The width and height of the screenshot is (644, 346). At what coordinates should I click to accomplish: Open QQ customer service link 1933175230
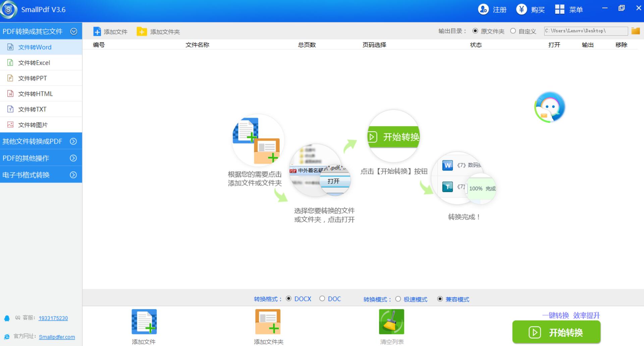53,318
